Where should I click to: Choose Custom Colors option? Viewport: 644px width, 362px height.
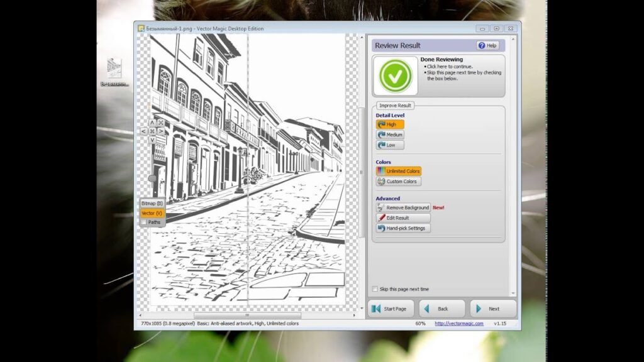(x=398, y=181)
